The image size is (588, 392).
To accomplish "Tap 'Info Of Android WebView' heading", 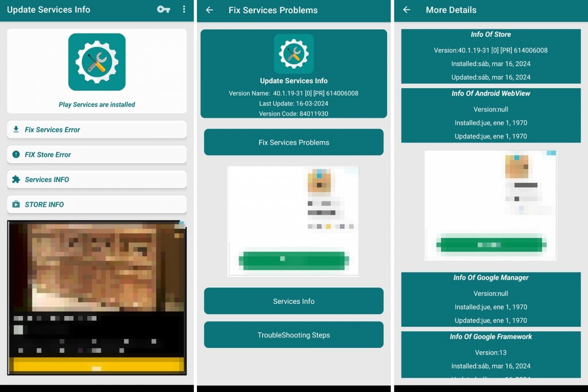I will pyautogui.click(x=491, y=93).
